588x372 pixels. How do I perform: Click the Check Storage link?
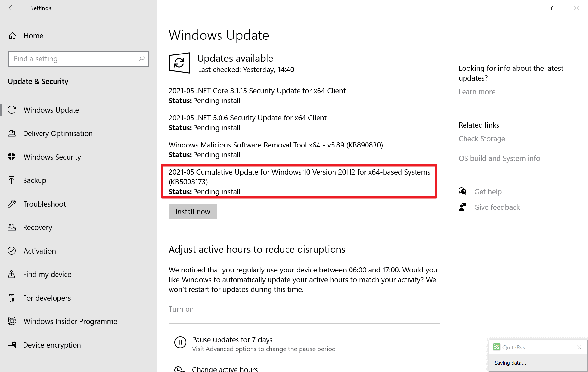tap(482, 138)
